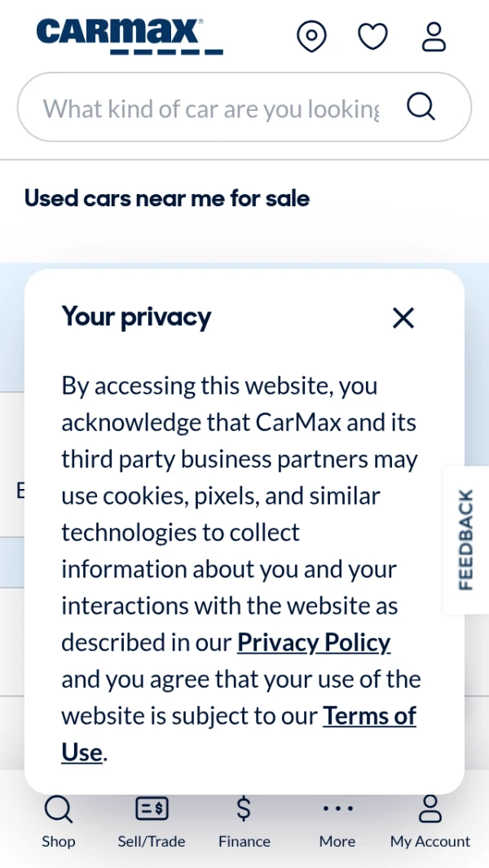Tap the Shop magnifying glass icon
This screenshot has height=868, width=489.
pos(58,809)
